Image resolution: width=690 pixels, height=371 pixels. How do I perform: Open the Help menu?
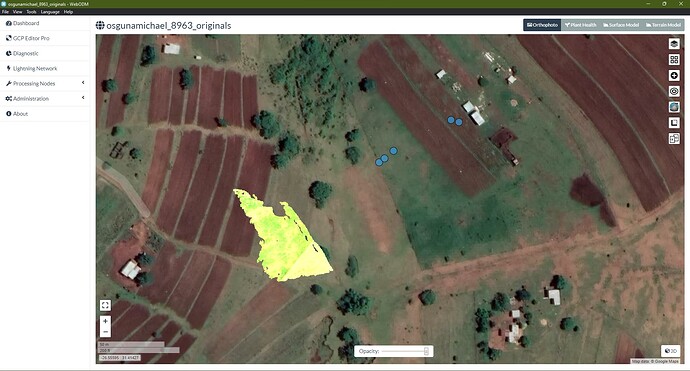coord(68,12)
